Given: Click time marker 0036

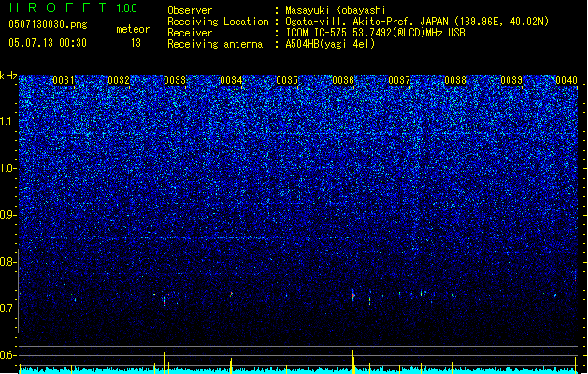Looking at the screenshot, I should coord(343,80).
